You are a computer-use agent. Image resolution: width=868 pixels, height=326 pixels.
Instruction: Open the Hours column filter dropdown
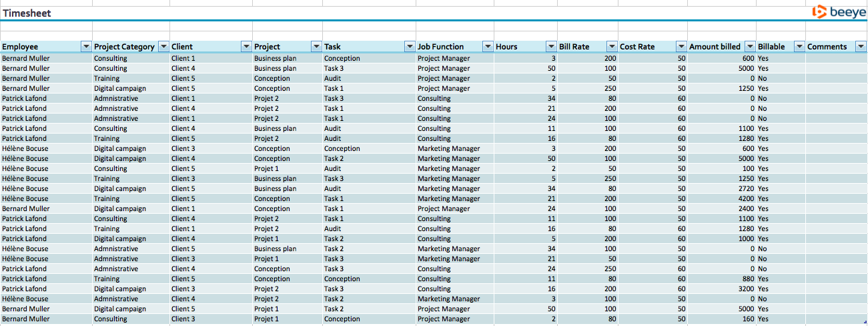pyautogui.click(x=550, y=47)
